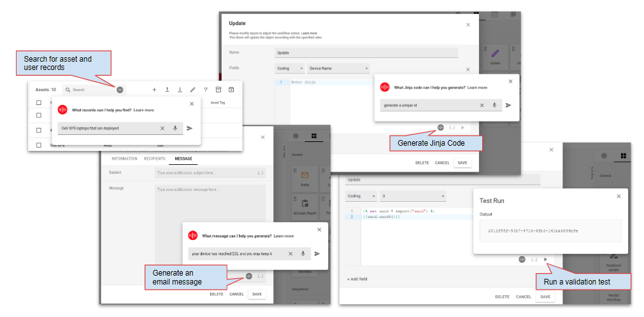Clear the 'generate a unique id' text
Viewport: 644px width, 317px height.
click(x=482, y=105)
